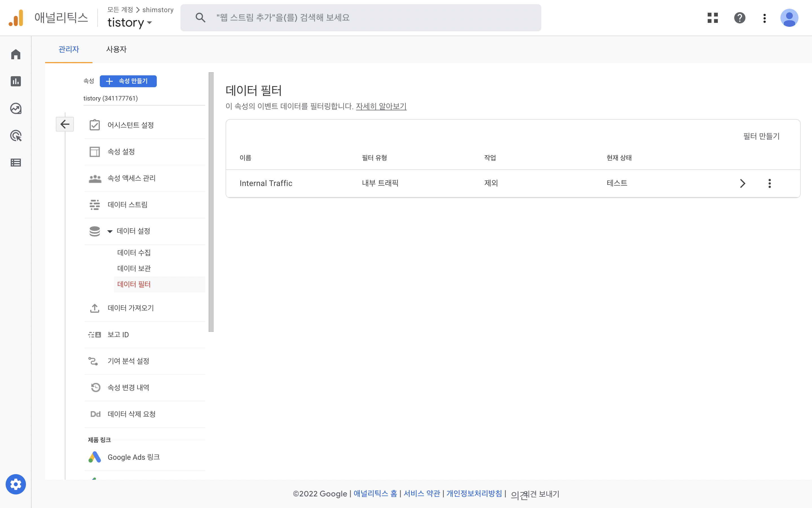Image resolution: width=812 pixels, height=508 pixels.
Task: Open the Explore icon in left rail
Action: 16,109
